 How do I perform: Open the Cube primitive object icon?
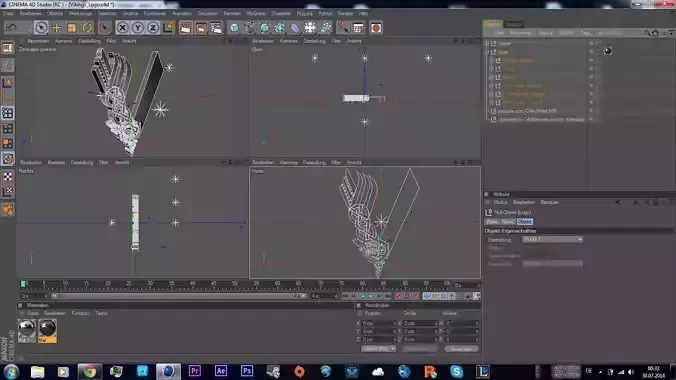(234, 28)
